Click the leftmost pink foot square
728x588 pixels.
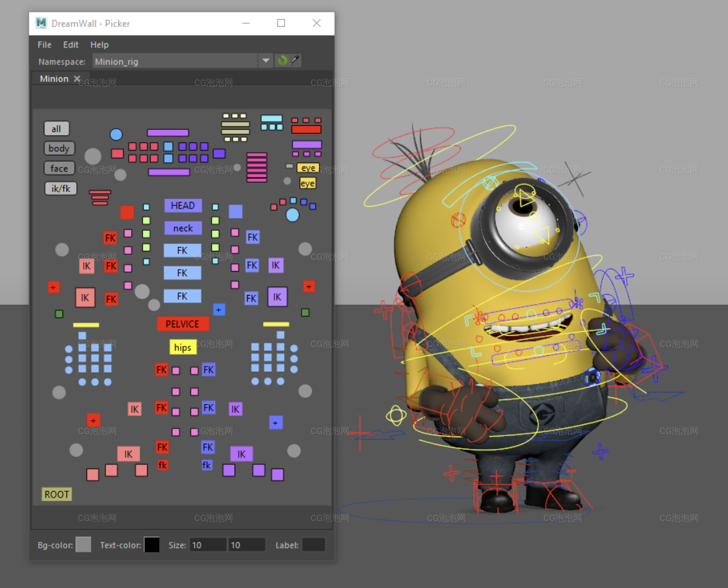click(93, 474)
